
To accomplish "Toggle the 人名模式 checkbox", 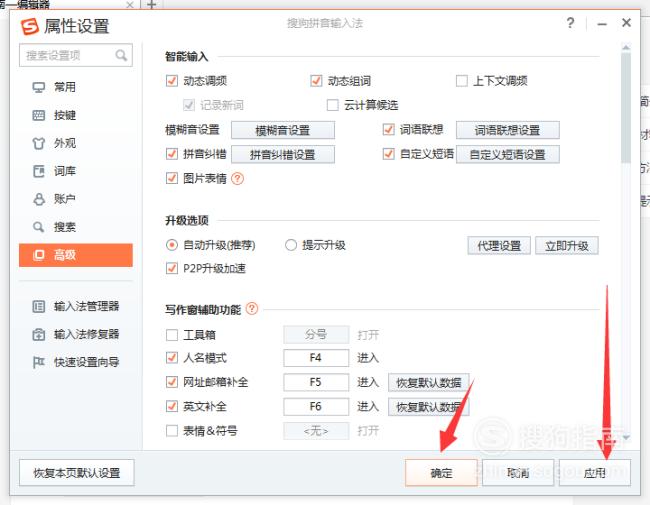I will tap(172, 357).
